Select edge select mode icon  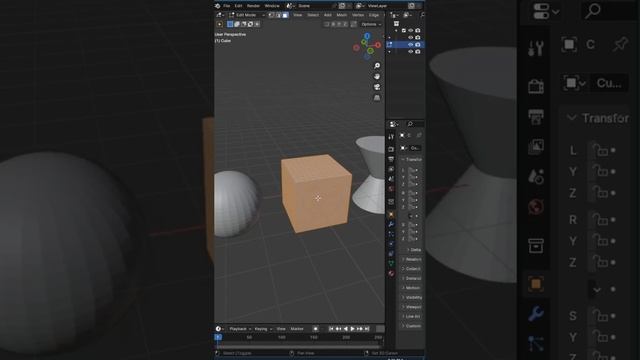[x=278, y=15]
